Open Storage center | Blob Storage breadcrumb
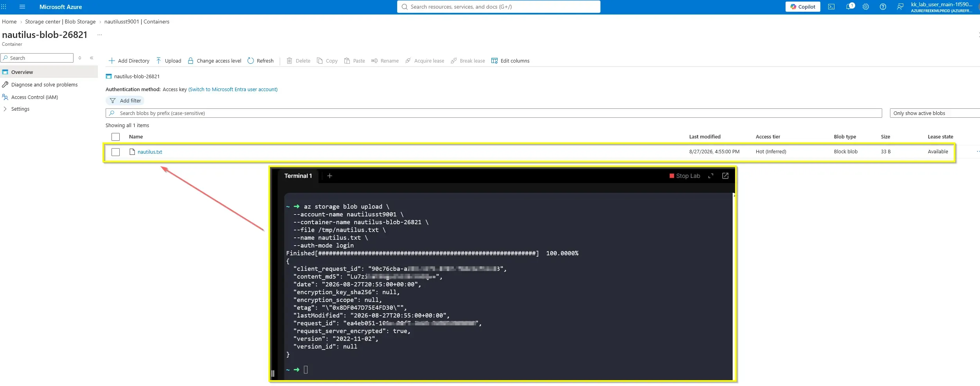Image resolution: width=980 pixels, height=386 pixels. [60, 22]
